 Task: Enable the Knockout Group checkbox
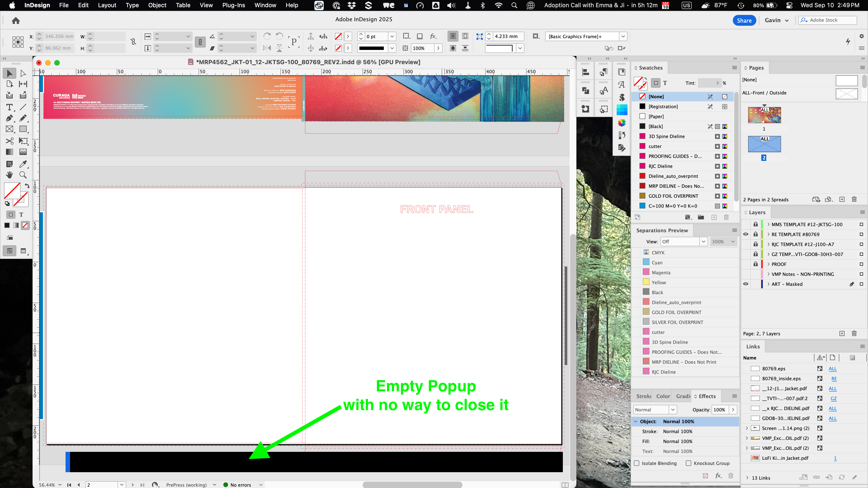click(x=688, y=463)
